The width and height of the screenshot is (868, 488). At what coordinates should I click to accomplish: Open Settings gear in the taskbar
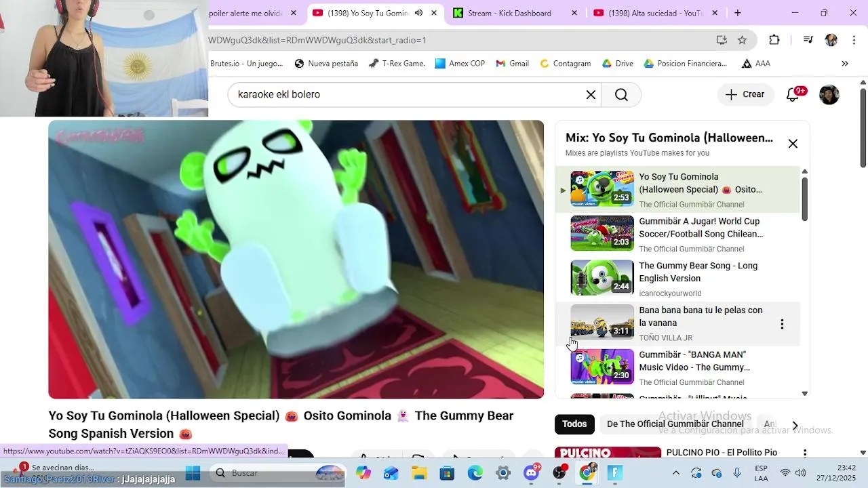pyautogui.click(x=502, y=472)
